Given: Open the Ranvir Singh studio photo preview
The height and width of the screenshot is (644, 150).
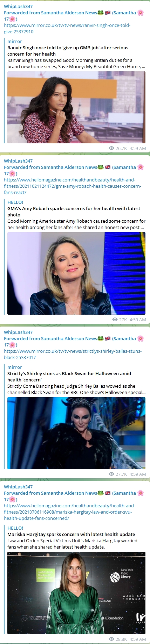Looking at the screenshot, I should tap(76, 107).
